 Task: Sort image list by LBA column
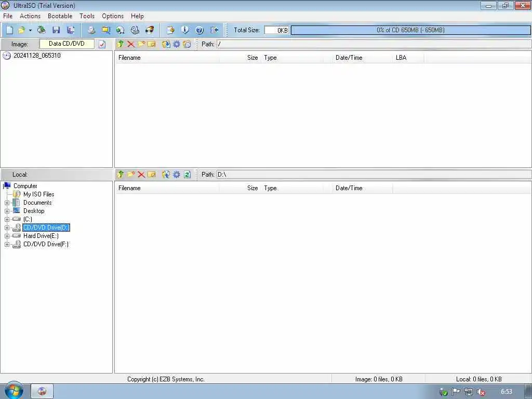coord(408,58)
